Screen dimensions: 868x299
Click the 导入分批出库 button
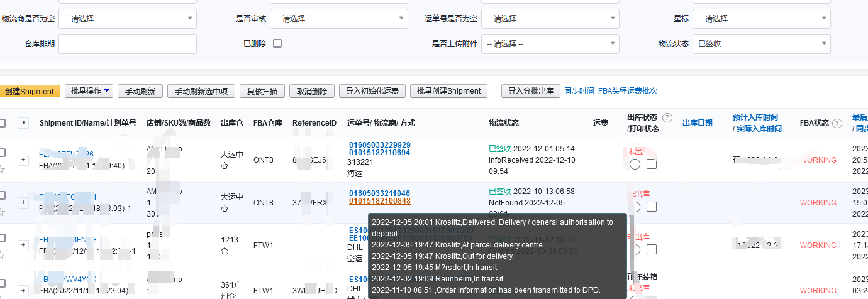[x=530, y=91]
